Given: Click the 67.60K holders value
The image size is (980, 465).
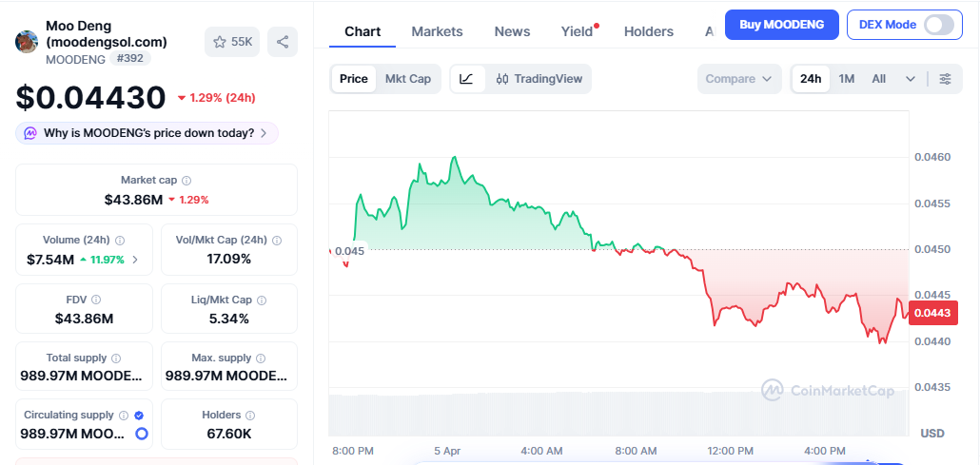Looking at the screenshot, I should click(x=228, y=434).
